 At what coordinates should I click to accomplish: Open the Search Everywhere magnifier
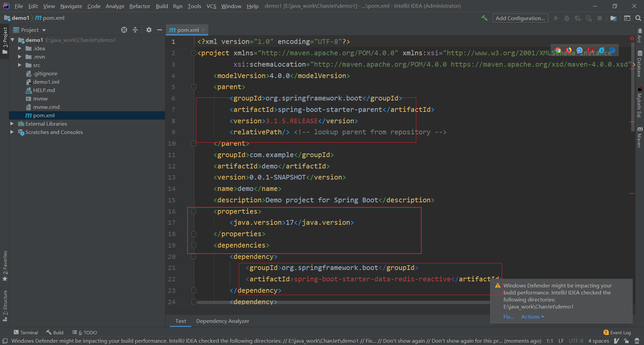(x=638, y=18)
